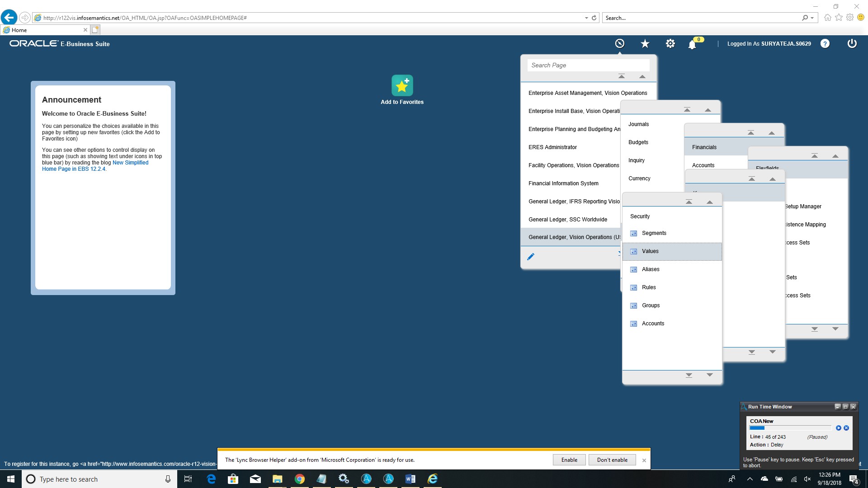This screenshot has height=488, width=868.
Task: Open Favorites star icon in header
Action: (645, 43)
